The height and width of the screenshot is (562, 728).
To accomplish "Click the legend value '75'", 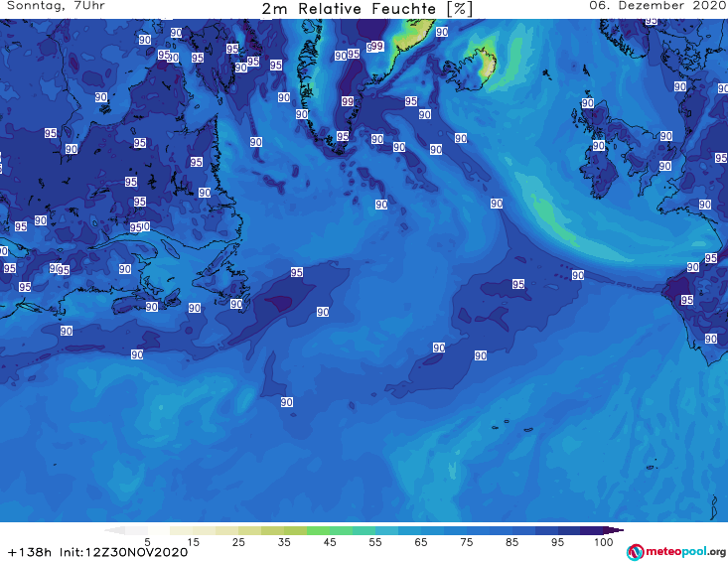I will [466, 542].
